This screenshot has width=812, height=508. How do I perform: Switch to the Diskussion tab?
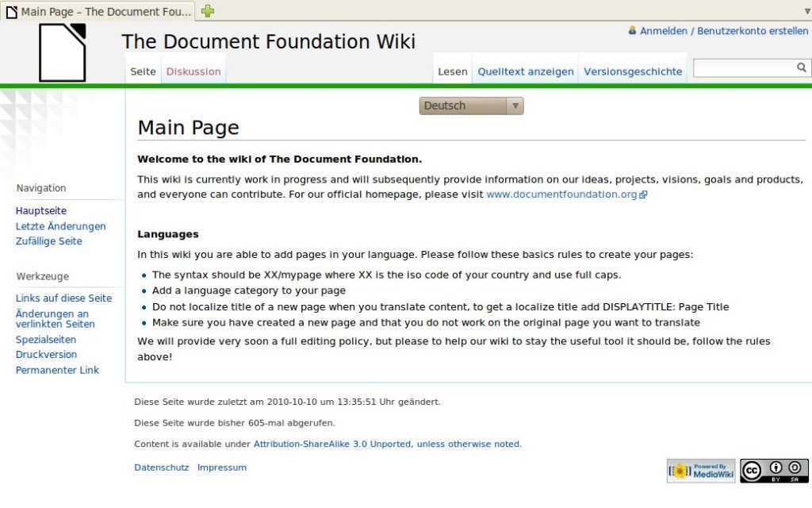[x=193, y=71]
